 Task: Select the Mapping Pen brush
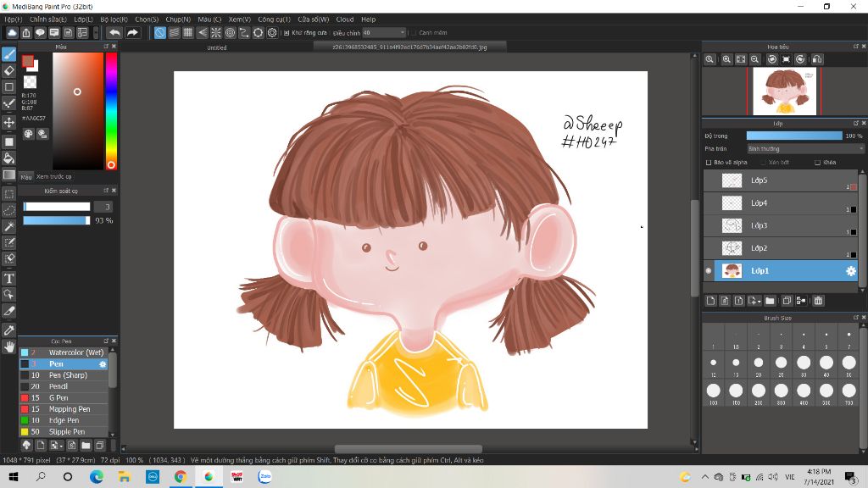tap(64, 409)
